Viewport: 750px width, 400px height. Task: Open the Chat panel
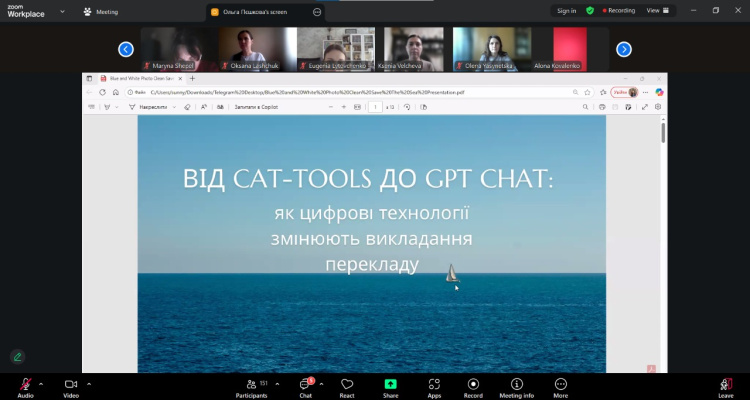(306, 388)
